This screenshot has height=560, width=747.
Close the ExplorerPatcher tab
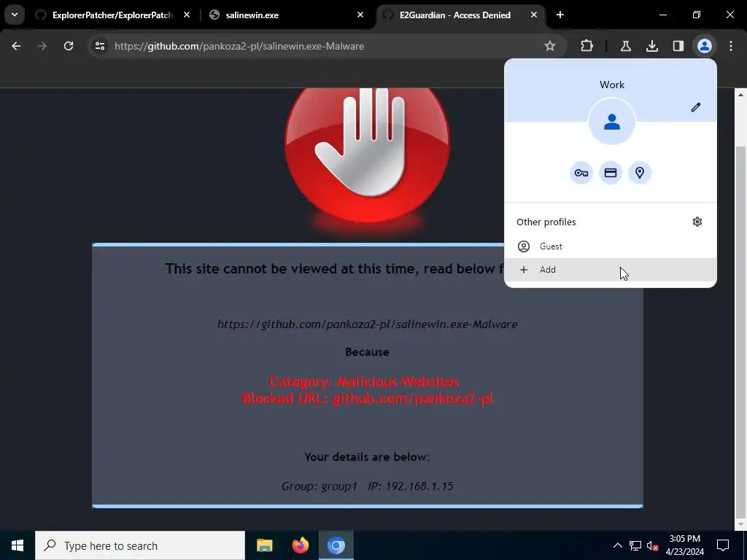[187, 15]
